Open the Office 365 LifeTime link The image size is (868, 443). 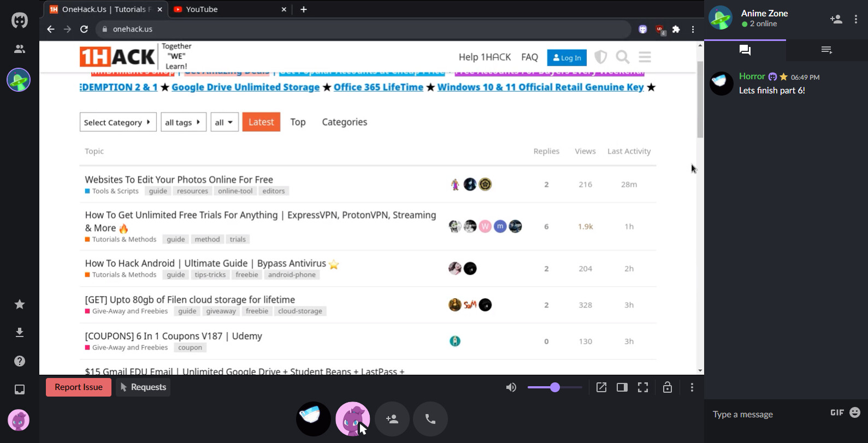[x=379, y=87]
